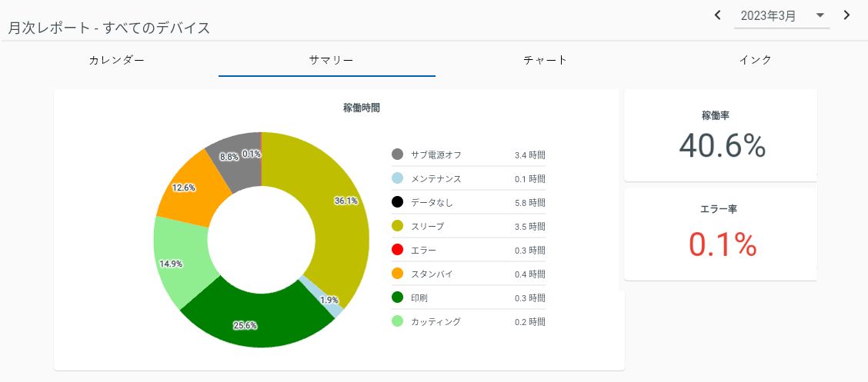Screen dimensions: 868x382
Task: Open the 2023年3月 month dropdown
Action: pos(782,16)
